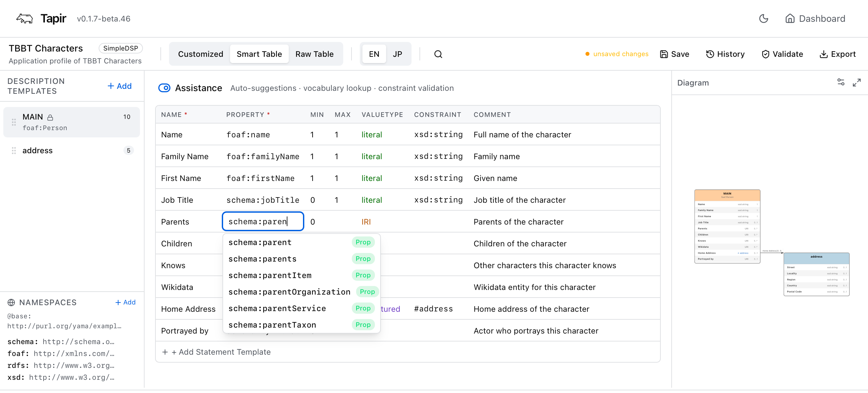This screenshot has height=393, width=868.
Task: Switch to Smart Table tab
Action: pyautogui.click(x=259, y=54)
